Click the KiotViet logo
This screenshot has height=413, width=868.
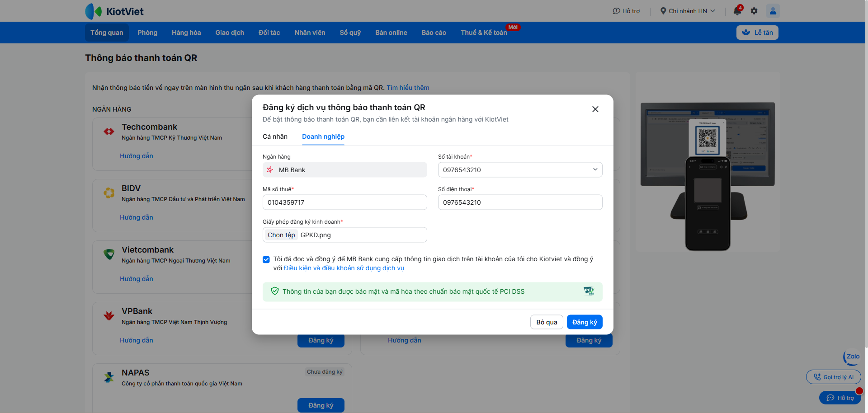pos(114,11)
